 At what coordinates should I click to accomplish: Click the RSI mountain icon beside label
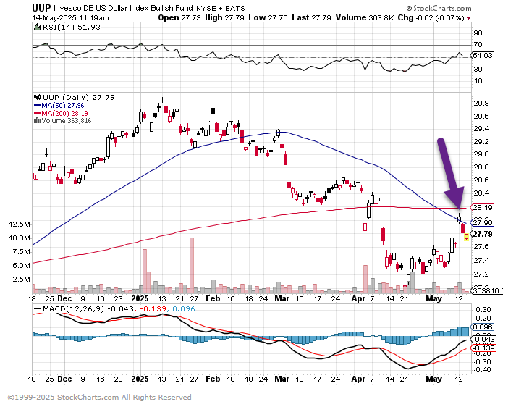pyautogui.click(x=38, y=27)
